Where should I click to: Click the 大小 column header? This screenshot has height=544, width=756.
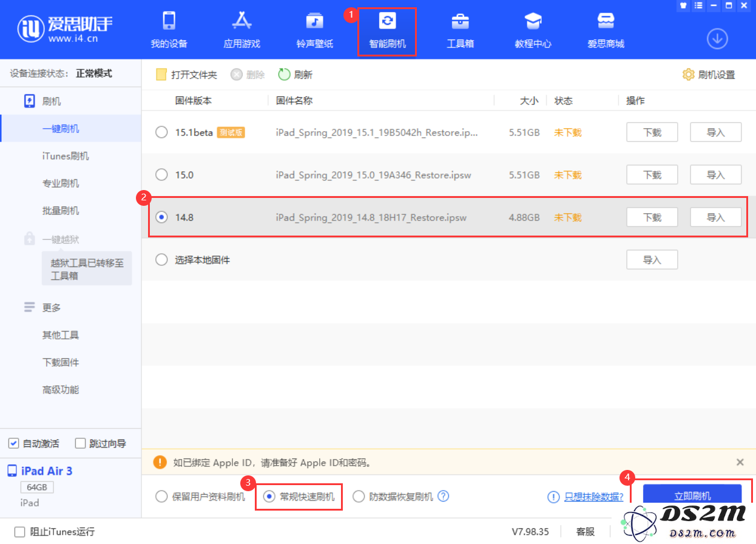pos(529,101)
